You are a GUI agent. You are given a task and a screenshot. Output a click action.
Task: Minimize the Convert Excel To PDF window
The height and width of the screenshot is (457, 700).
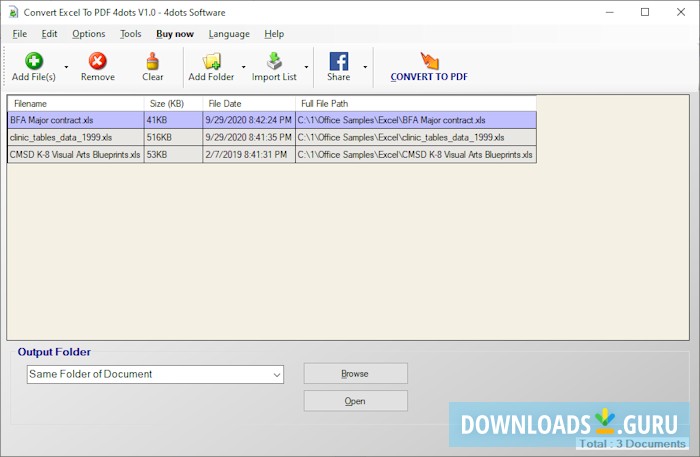pos(610,12)
